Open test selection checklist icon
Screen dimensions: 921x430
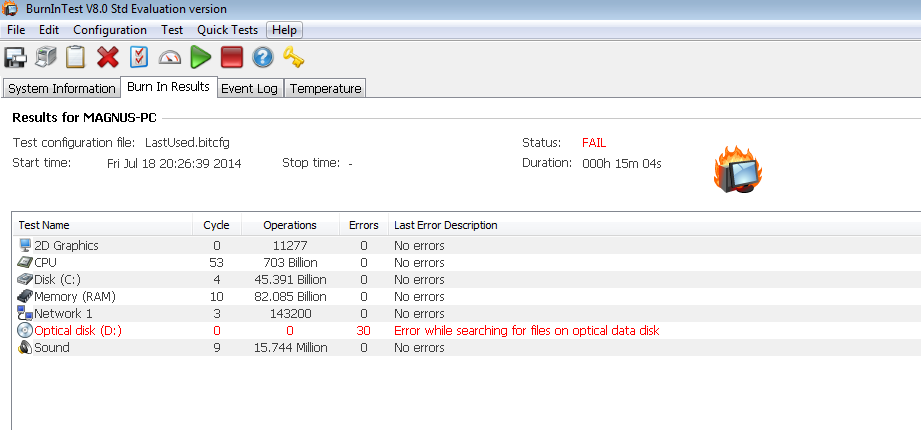[x=139, y=57]
